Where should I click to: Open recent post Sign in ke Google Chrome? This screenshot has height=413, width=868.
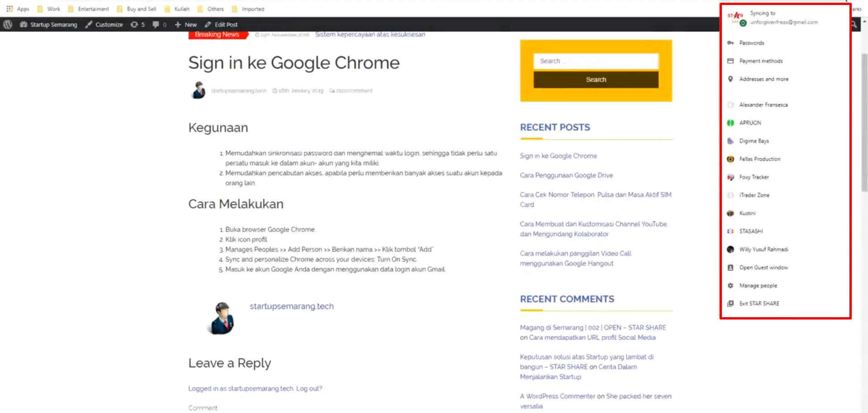[558, 156]
